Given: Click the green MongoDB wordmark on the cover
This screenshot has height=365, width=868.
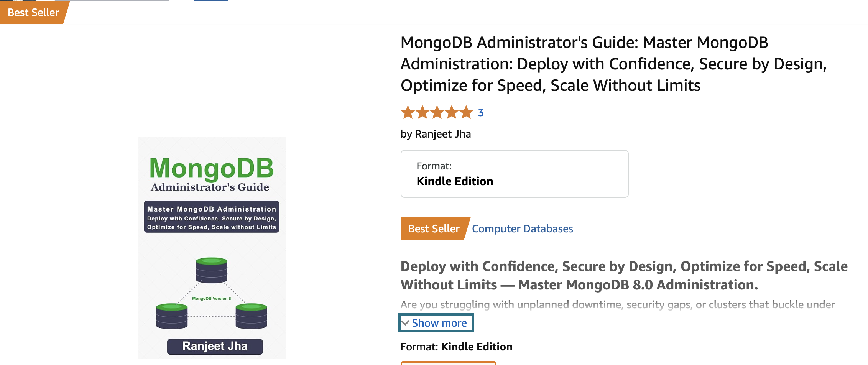Looking at the screenshot, I should click(212, 168).
